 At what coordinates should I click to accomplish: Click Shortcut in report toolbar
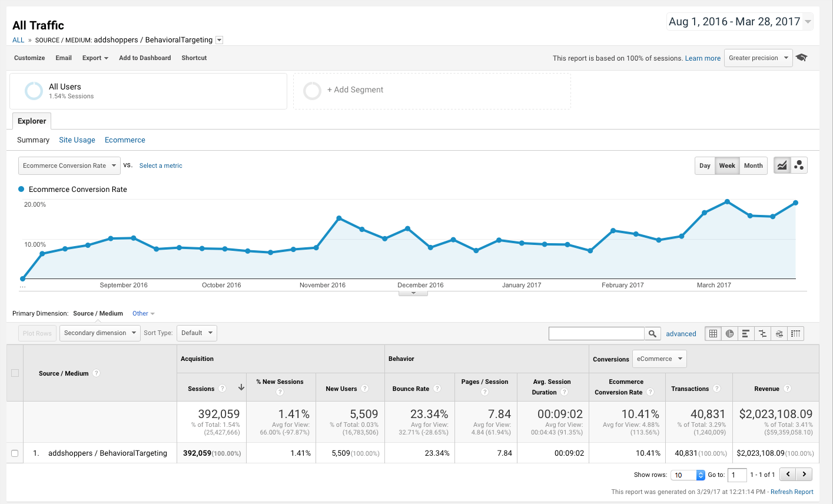pyautogui.click(x=194, y=58)
